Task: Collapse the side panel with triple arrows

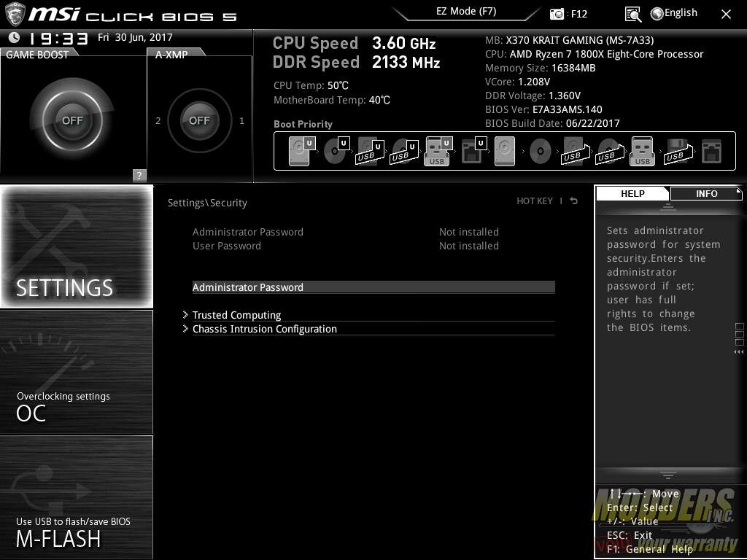Action: point(739,352)
